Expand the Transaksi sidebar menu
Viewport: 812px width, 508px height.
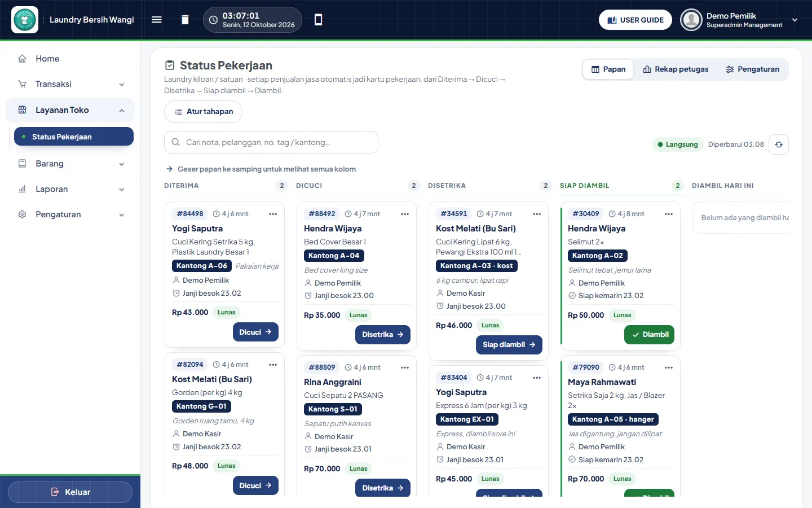pos(70,84)
